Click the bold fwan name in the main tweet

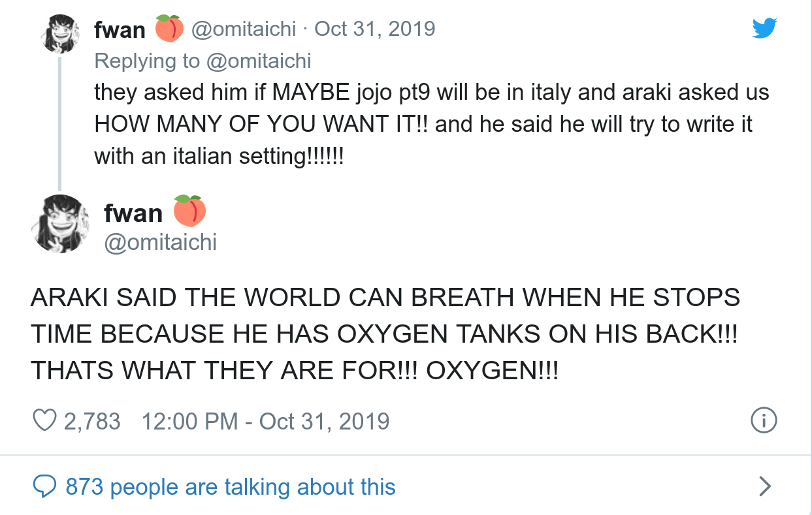tap(133, 213)
